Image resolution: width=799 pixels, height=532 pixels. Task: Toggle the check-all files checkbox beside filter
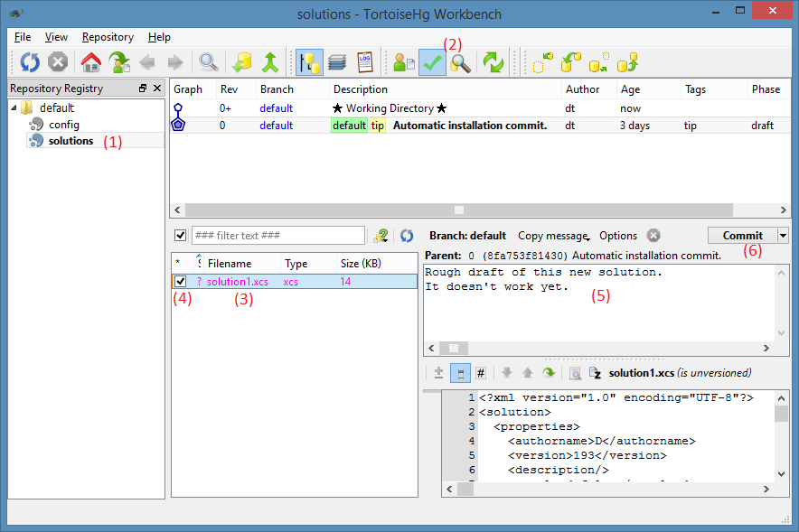(x=181, y=235)
